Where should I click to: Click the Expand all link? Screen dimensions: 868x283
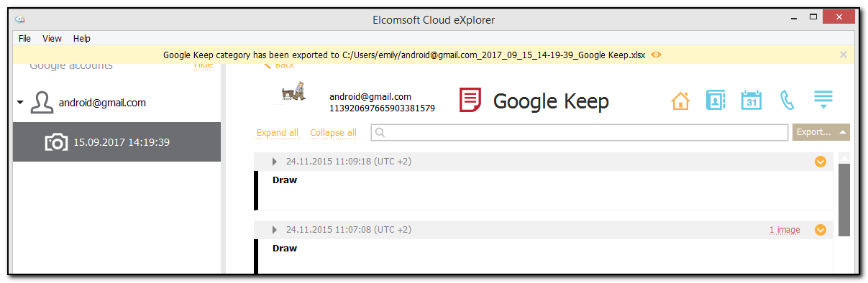click(277, 133)
